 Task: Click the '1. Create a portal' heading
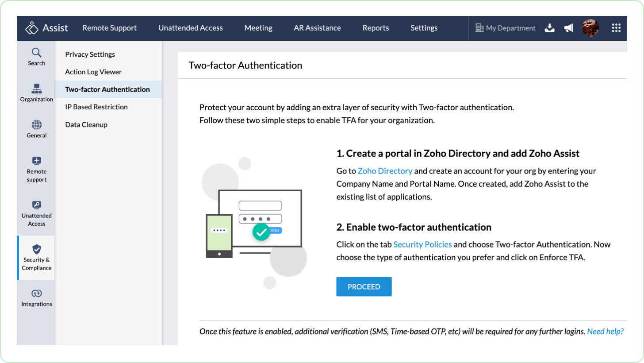(458, 154)
